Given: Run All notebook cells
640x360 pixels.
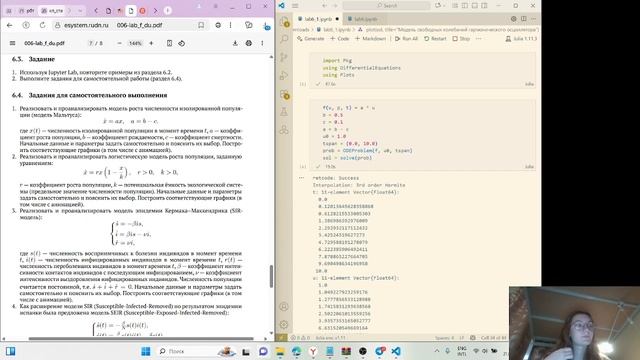Looking at the screenshot, I should click(x=406, y=39).
